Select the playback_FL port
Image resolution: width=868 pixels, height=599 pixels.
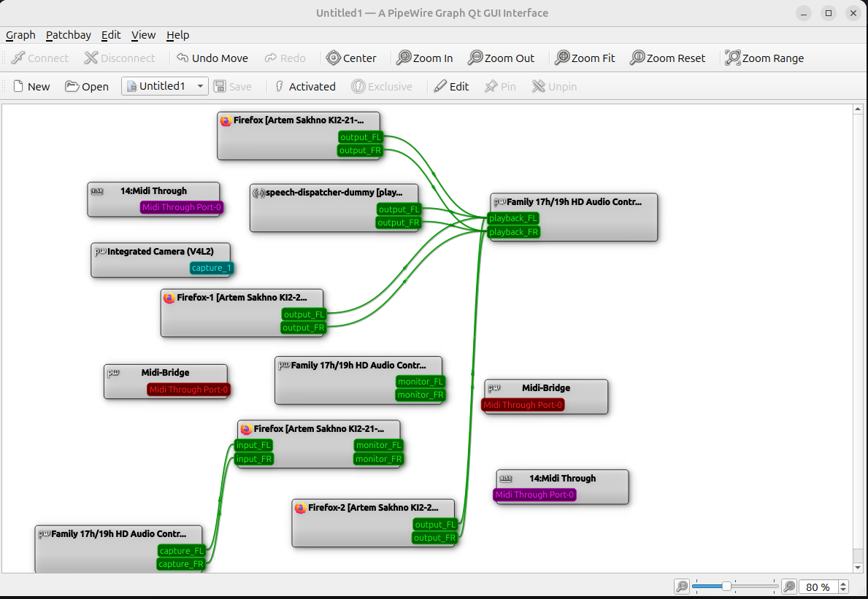pyautogui.click(x=513, y=218)
